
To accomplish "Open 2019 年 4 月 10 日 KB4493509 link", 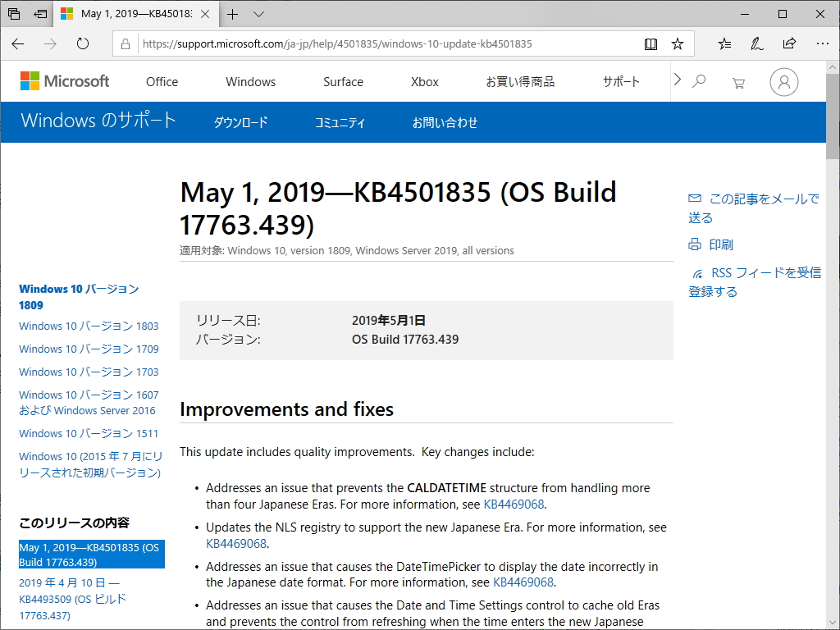I will click(72, 599).
